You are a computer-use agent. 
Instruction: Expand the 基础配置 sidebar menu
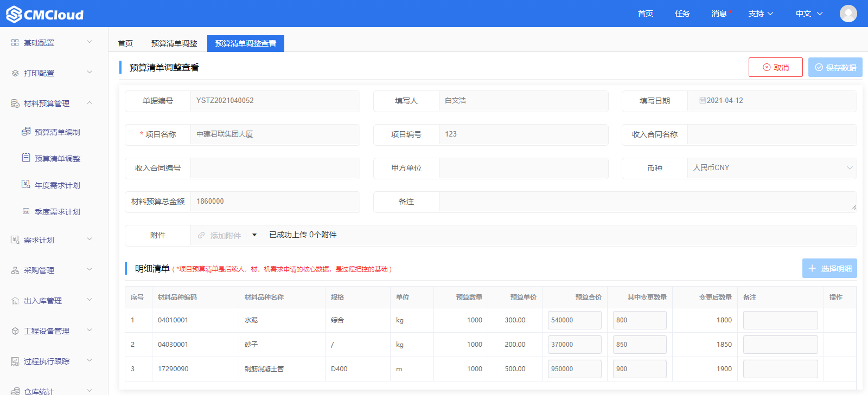[90, 42]
